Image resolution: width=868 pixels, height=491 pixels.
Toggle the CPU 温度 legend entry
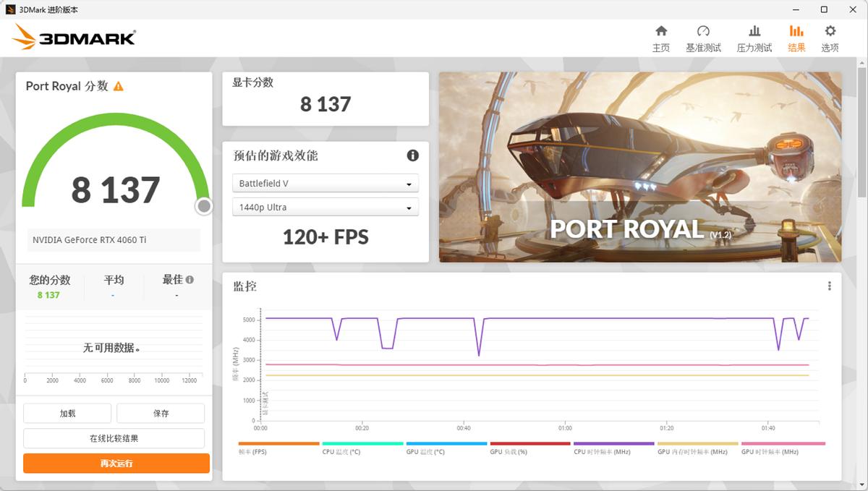click(x=362, y=445)
